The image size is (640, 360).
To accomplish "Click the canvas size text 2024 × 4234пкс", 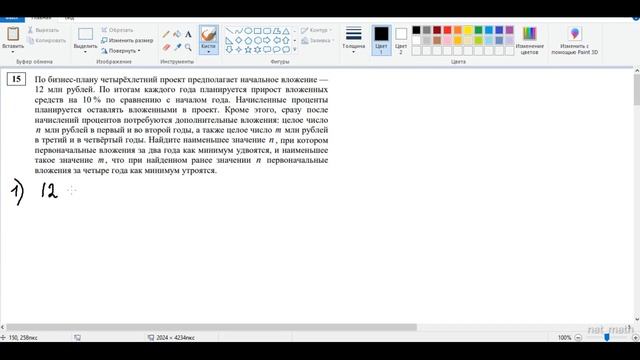I will click(176, 338).
